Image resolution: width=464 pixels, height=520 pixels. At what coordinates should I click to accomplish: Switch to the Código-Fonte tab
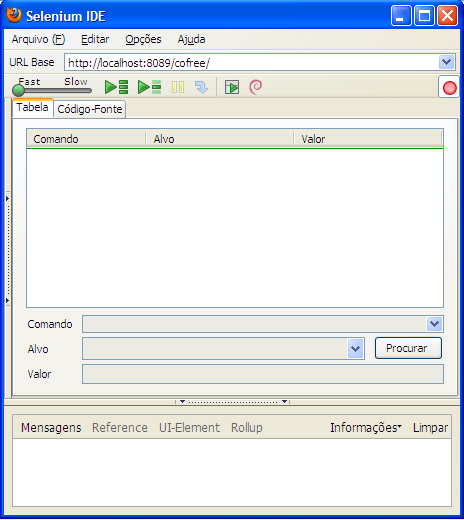[x=90, y=109]
